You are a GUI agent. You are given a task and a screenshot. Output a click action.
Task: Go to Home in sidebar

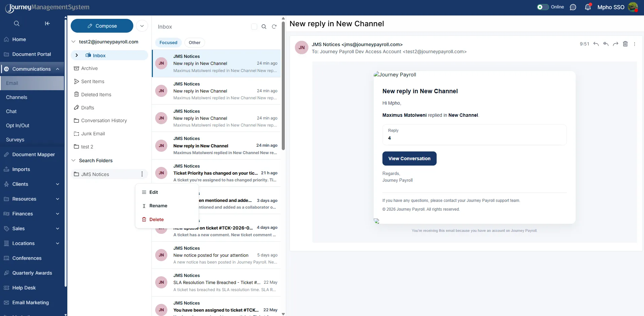(x=32, y=39)
